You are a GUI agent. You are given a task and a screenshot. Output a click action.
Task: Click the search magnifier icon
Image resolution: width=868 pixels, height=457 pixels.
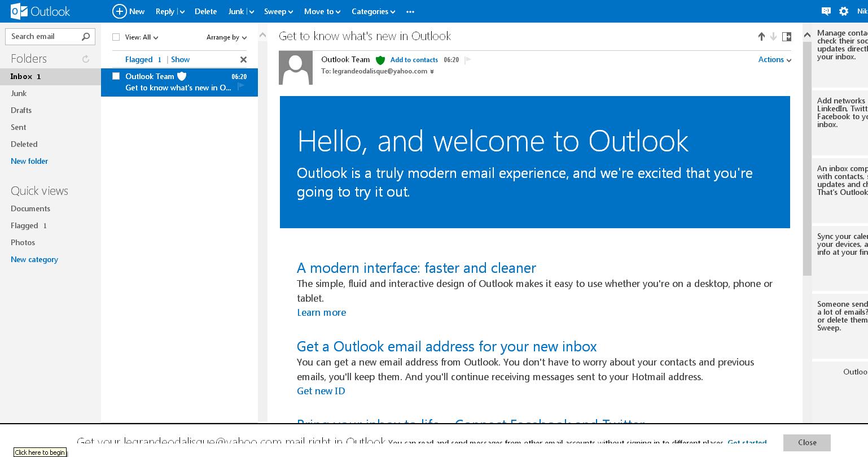86,36
